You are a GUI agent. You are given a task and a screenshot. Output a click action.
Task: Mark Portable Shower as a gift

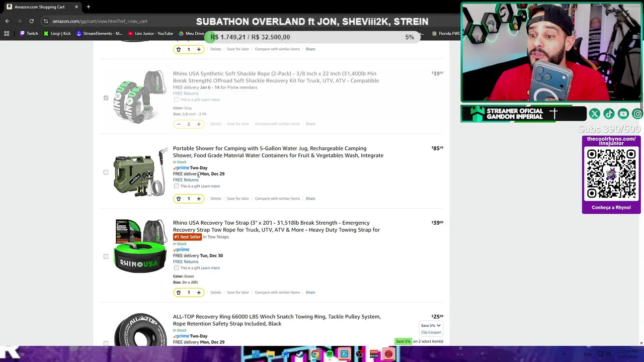tap(176, 186)
